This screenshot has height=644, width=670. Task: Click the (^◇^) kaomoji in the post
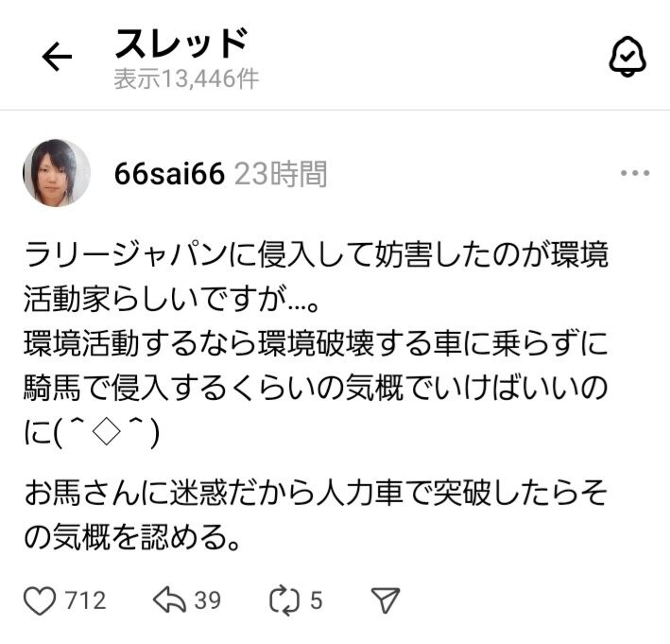(107, 433)
